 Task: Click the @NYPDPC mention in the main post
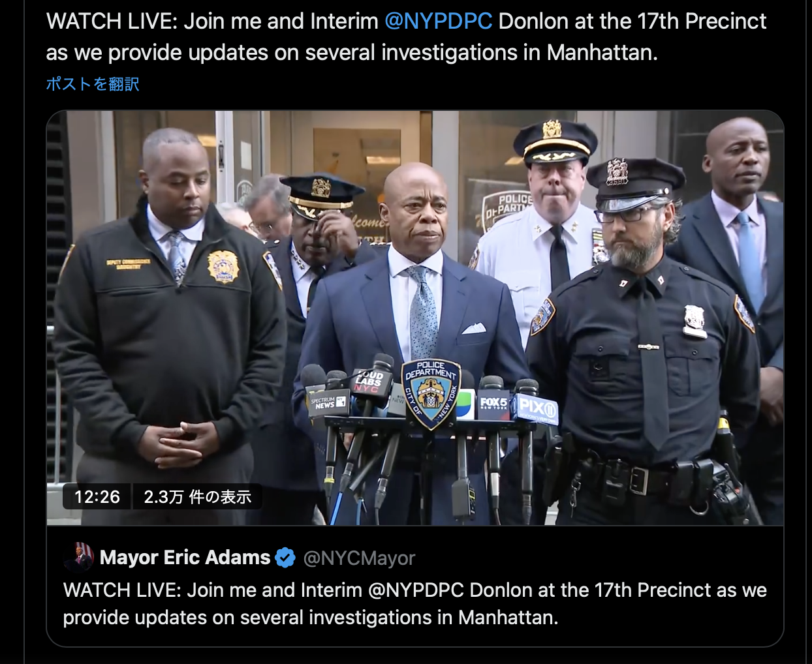[439, 22]
